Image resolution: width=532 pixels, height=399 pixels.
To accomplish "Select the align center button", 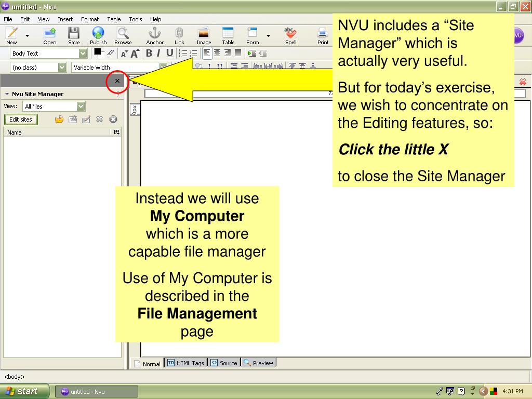I will (217, 53).
